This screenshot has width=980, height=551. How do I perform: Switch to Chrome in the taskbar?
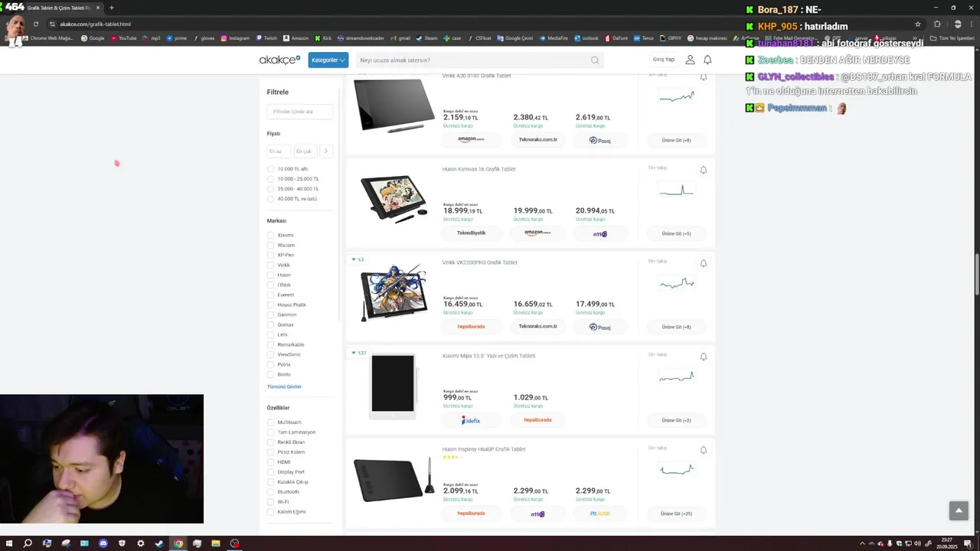178,543
